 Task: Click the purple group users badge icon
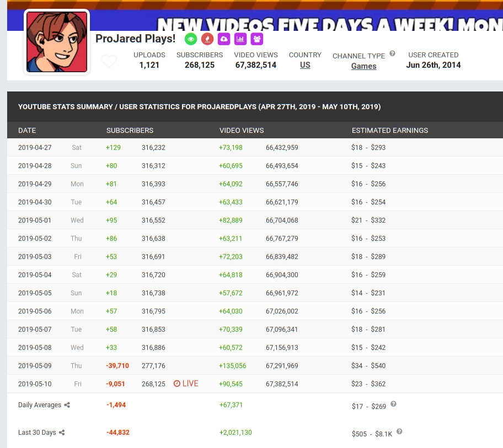click(x=257, y=39)
